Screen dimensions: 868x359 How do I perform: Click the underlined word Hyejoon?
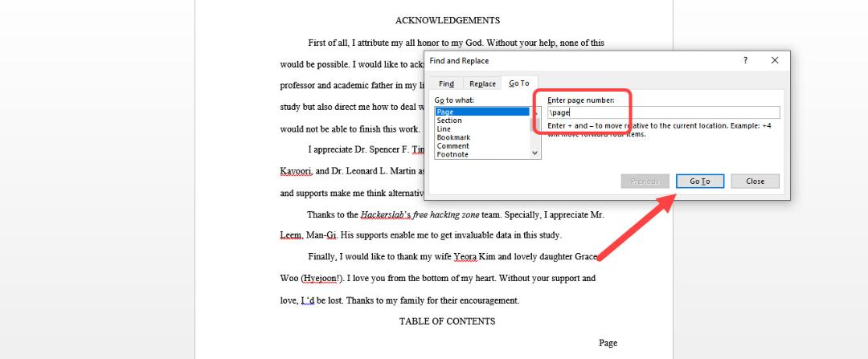(x=320, y=278)
